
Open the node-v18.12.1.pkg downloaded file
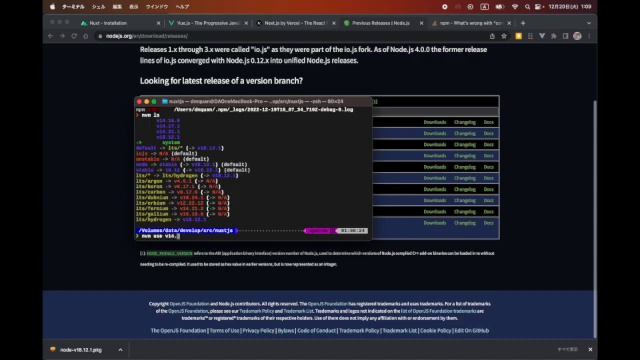point(81,350)
